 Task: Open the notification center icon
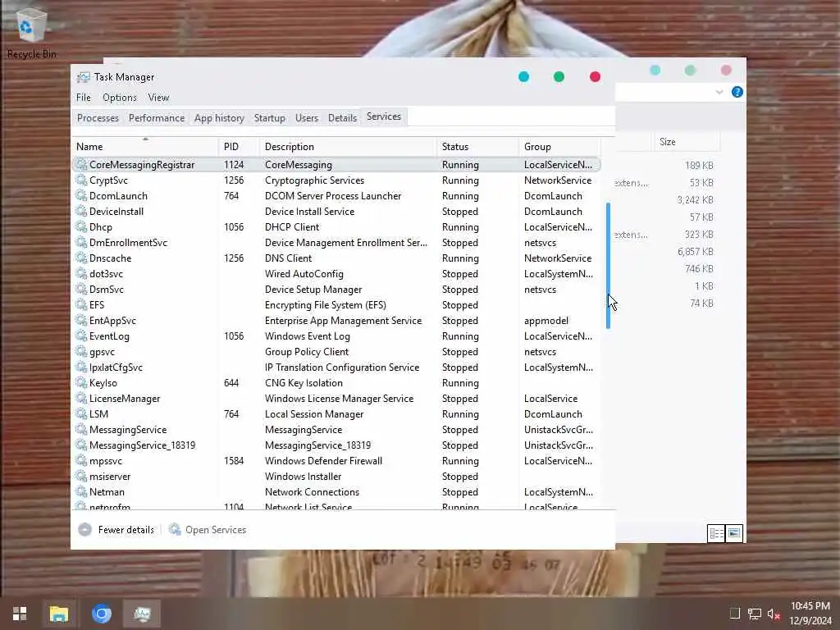(x=735, y=614)
